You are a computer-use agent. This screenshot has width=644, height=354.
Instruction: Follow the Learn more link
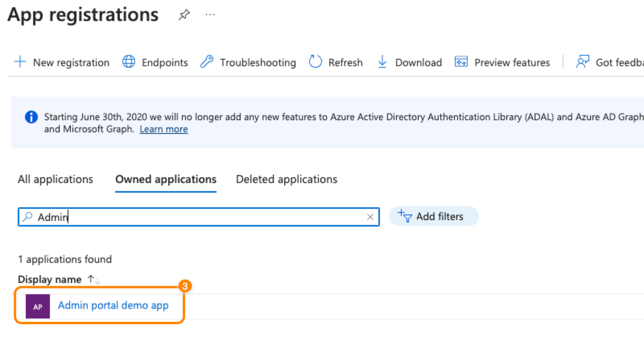(164, 129)
